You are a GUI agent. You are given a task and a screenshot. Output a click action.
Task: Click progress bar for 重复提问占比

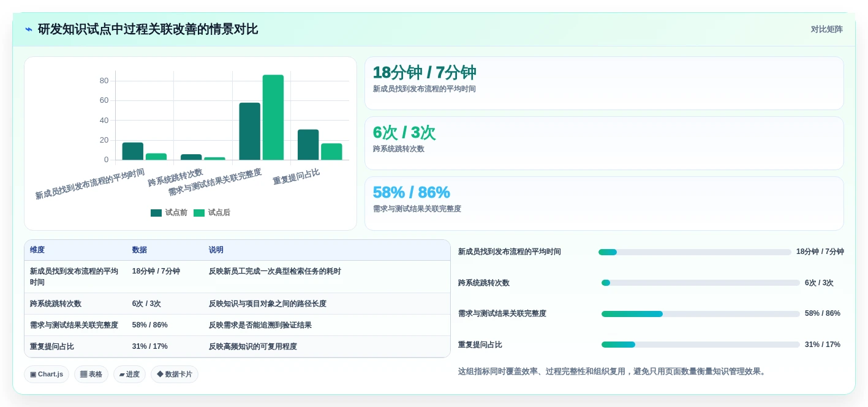pyautogui.click(x=701, y=345)
